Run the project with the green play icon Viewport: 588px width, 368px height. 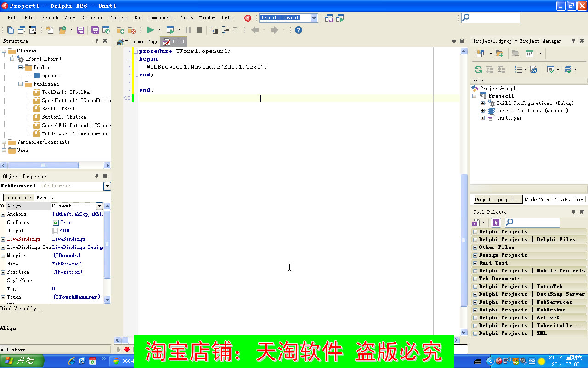150,30
